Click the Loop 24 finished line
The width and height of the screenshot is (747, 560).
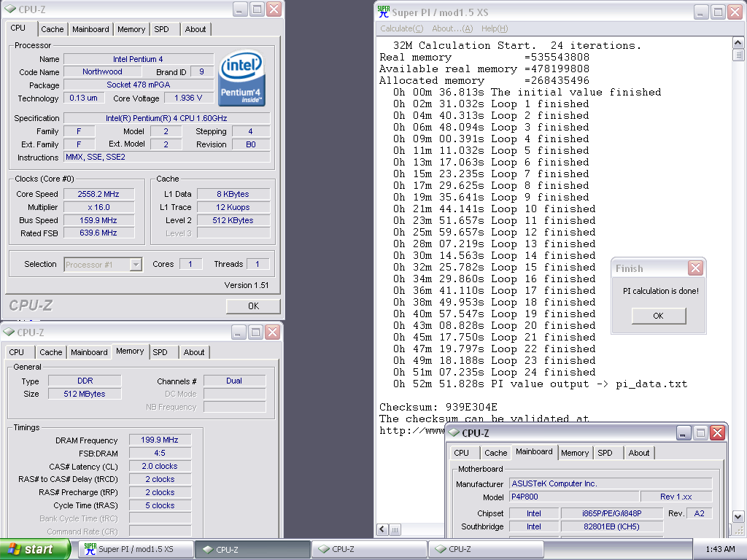tap(494, 373)
